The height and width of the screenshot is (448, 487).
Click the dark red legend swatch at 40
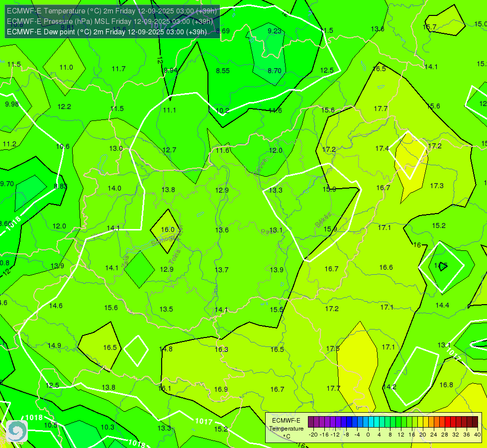475,422
